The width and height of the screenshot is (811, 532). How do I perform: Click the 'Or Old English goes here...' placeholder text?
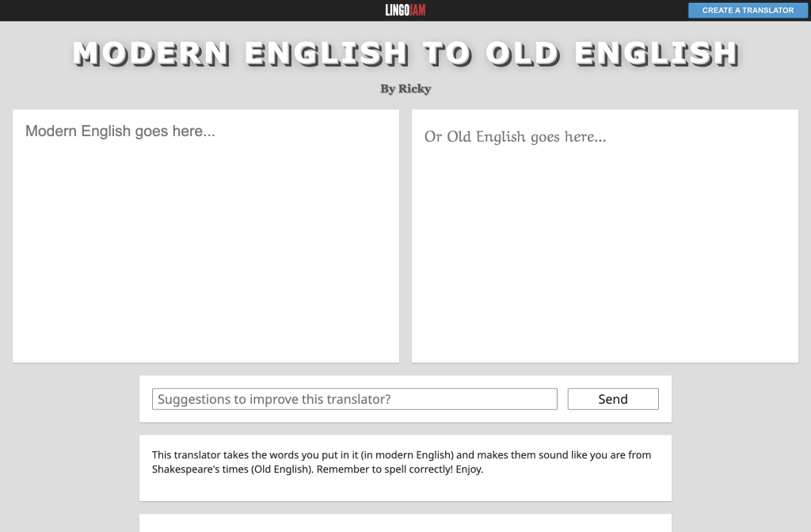click(515, 137)
